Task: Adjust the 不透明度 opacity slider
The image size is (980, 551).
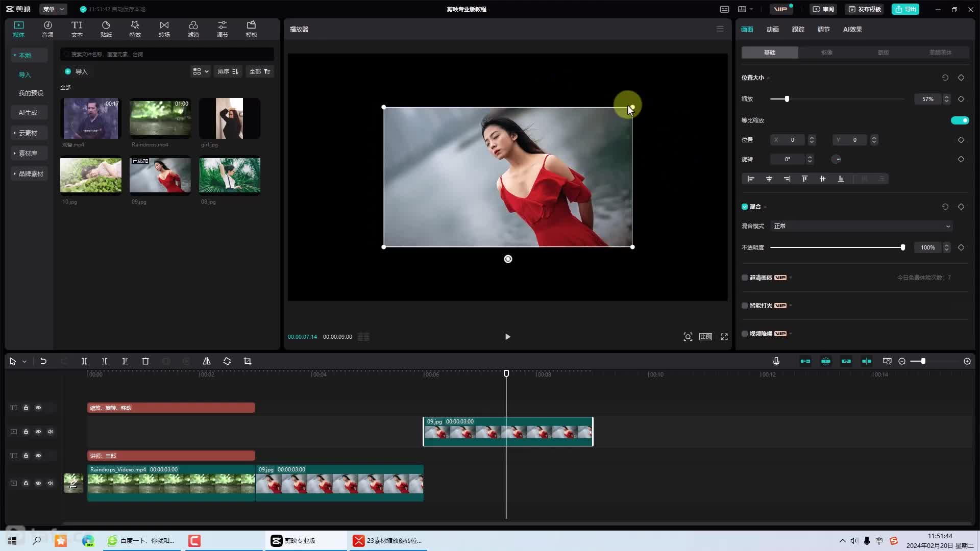Action: point(837,247)
